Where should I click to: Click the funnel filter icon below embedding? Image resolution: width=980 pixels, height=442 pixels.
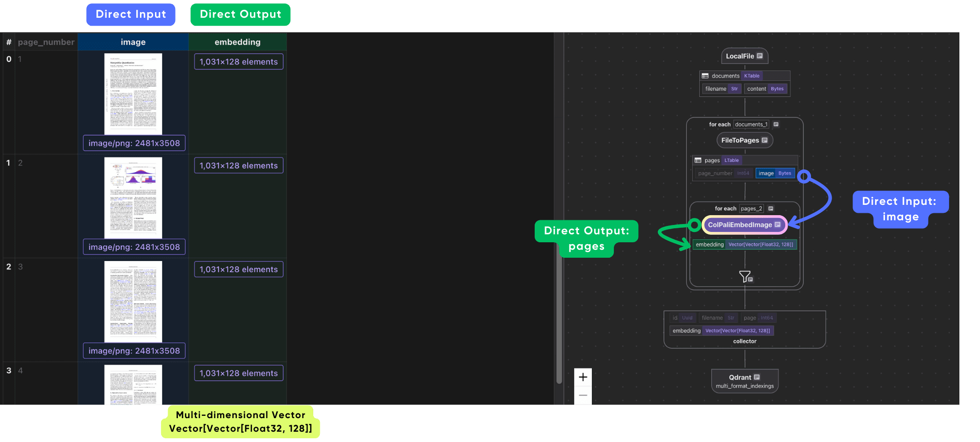(x=744, y=276)
